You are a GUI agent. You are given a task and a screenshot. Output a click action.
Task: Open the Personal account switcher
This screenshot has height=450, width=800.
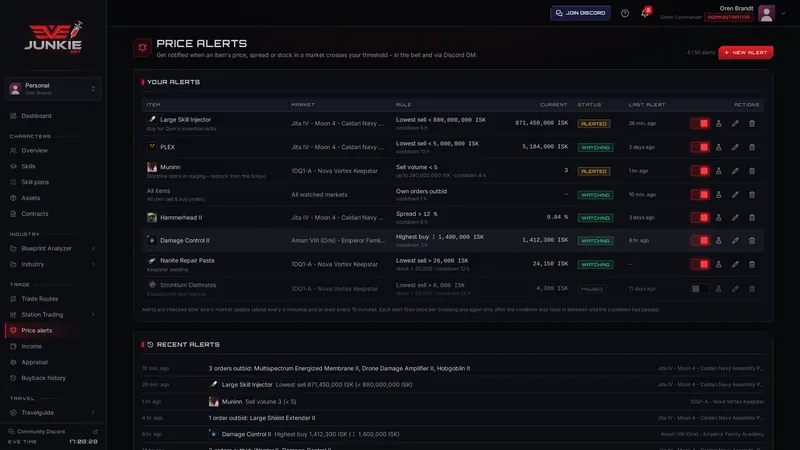click(x=53, y=89)
